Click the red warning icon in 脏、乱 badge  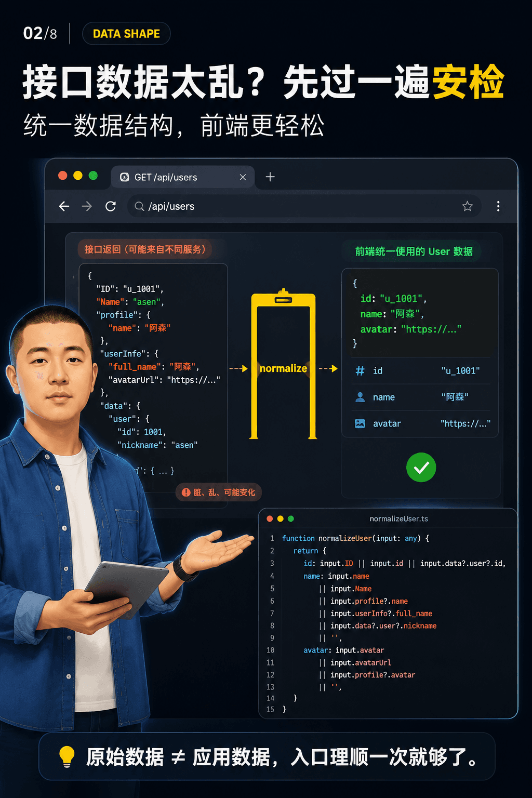186,492
